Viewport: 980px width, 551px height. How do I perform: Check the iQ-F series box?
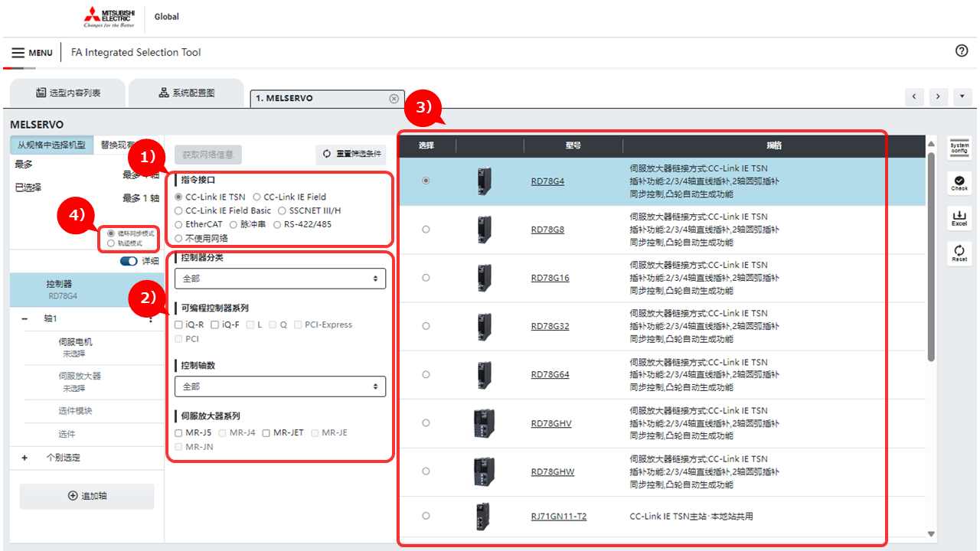[x=214, y=324]
